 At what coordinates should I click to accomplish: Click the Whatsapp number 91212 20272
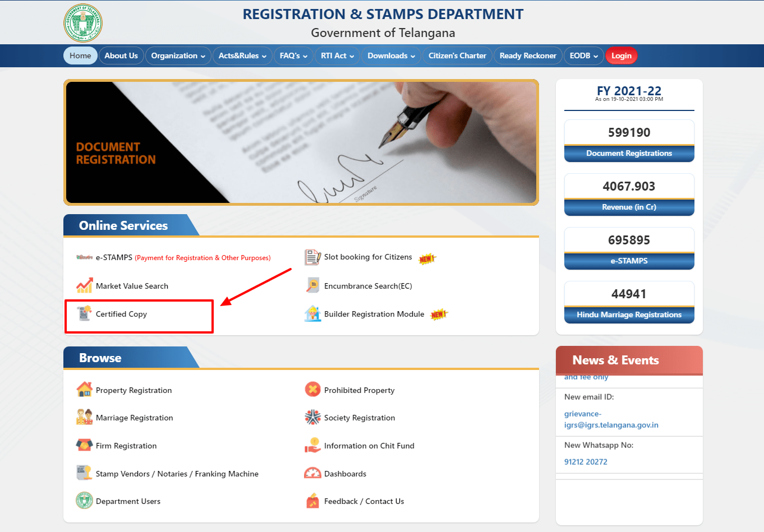(x=586, y=462)
